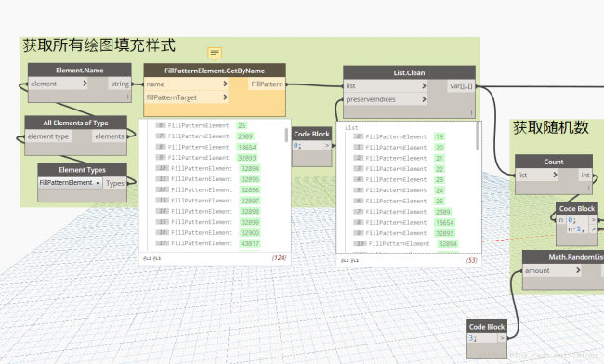Select the Element.Name node header

coord(80,70)
